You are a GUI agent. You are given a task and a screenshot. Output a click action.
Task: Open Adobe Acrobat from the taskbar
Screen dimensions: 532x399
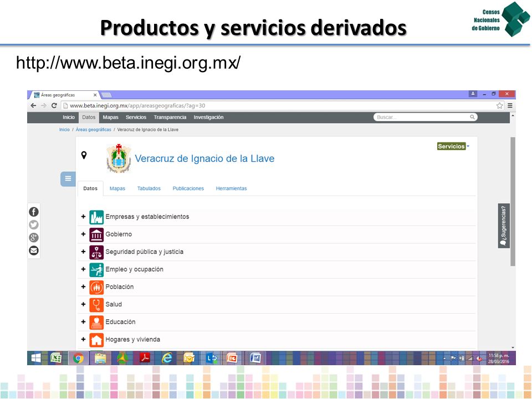click(x=145, y=358)
